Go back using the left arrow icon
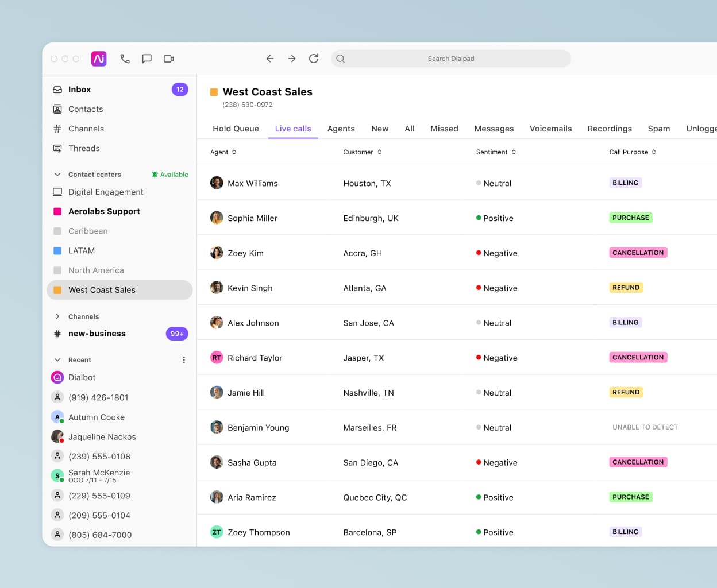This screenshot has width=717, height=588. (x=270, y=59)
